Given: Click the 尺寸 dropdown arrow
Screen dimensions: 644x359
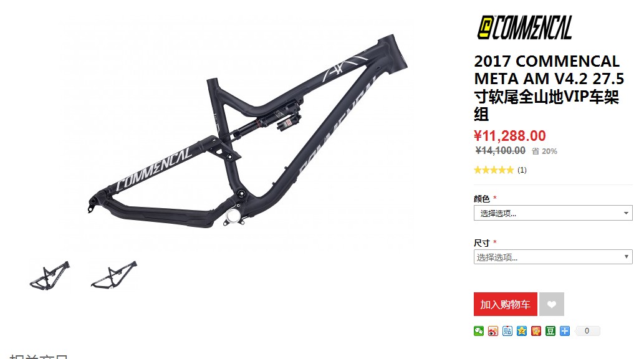Looking at the screenshot, I should (627, 257).
